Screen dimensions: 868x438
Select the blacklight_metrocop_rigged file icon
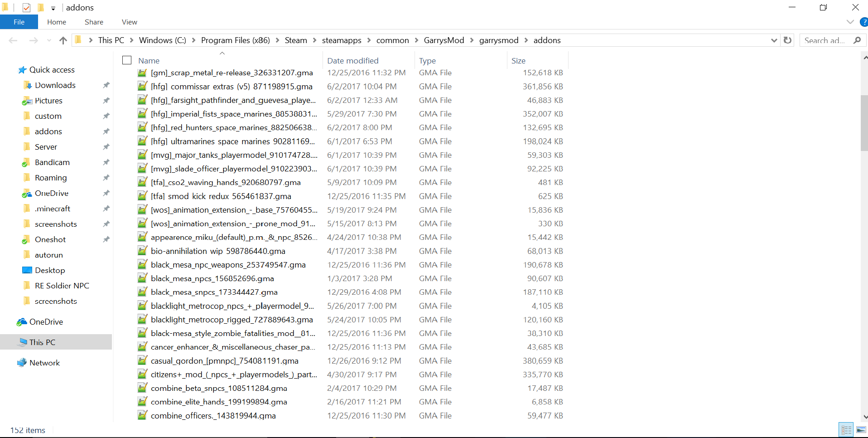[142, 320]
